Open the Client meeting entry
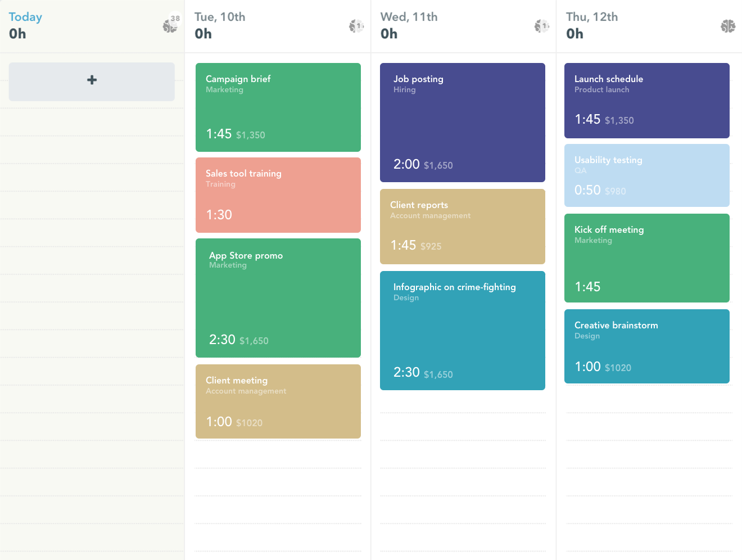Image resolution: width=742 pixels, height=560 pixels. tap(278, 401)
